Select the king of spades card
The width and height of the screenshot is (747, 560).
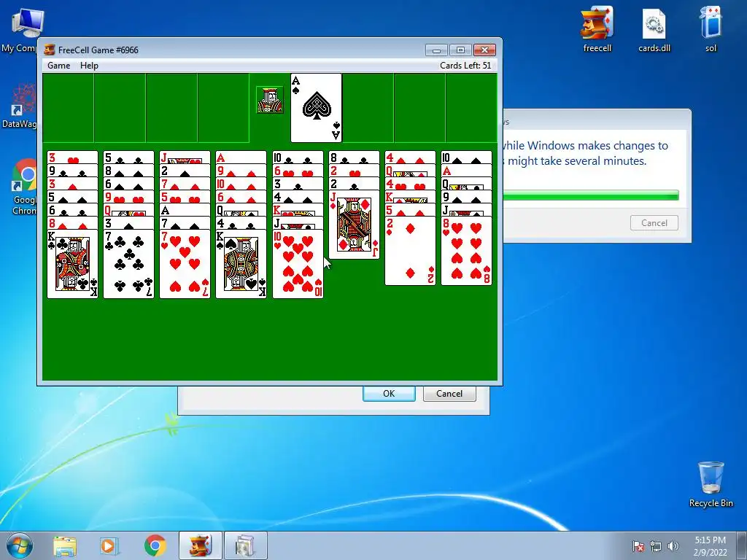241,264
